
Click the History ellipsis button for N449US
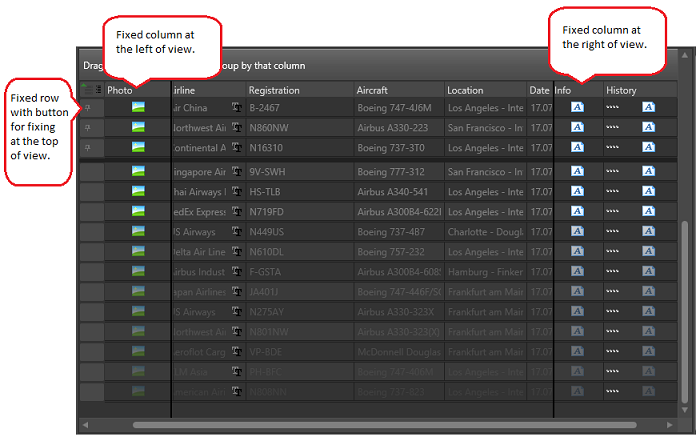pos(612,231)
